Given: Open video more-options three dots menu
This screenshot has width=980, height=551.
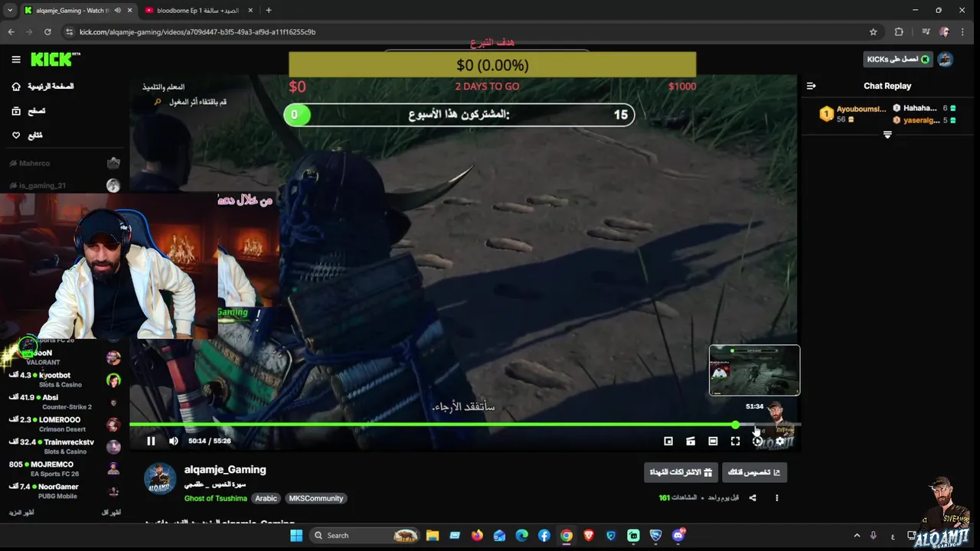Looking at the screenshot, I should (776, 498).
